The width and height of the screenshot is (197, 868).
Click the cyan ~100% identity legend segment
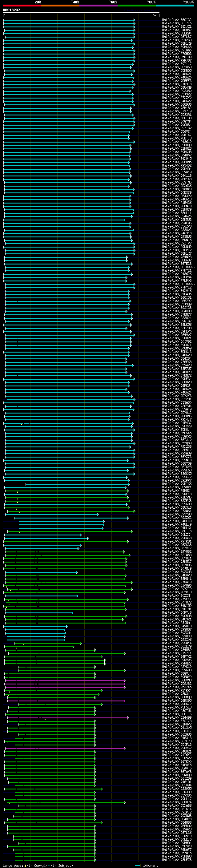tap(175, 6)
